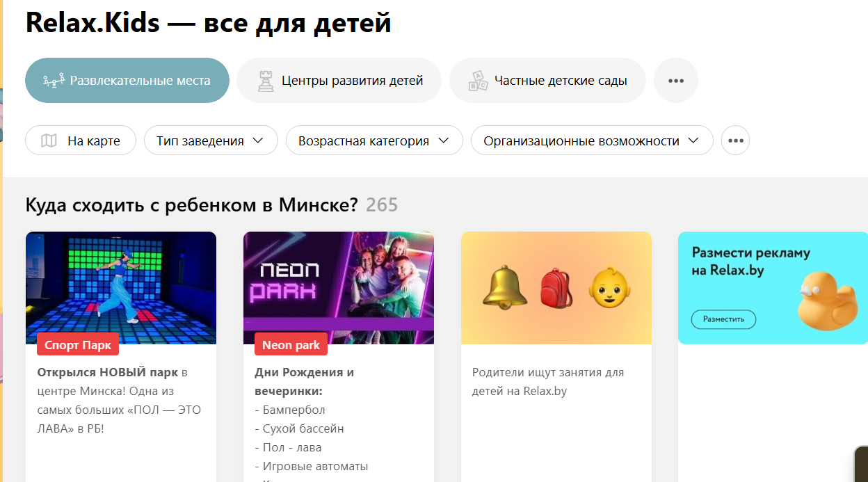Screen dimensions: 868x482
Task: Open the Neon Park promo image
Action: click(339, 288)
